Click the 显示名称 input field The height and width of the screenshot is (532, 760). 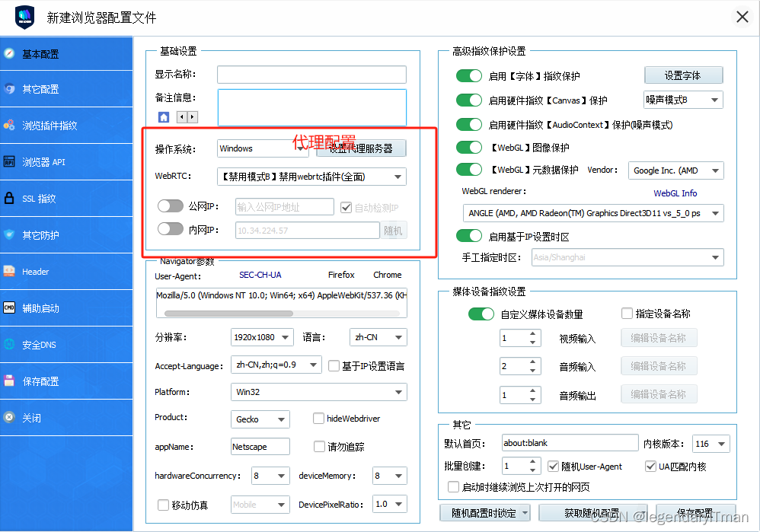point(311,75)
